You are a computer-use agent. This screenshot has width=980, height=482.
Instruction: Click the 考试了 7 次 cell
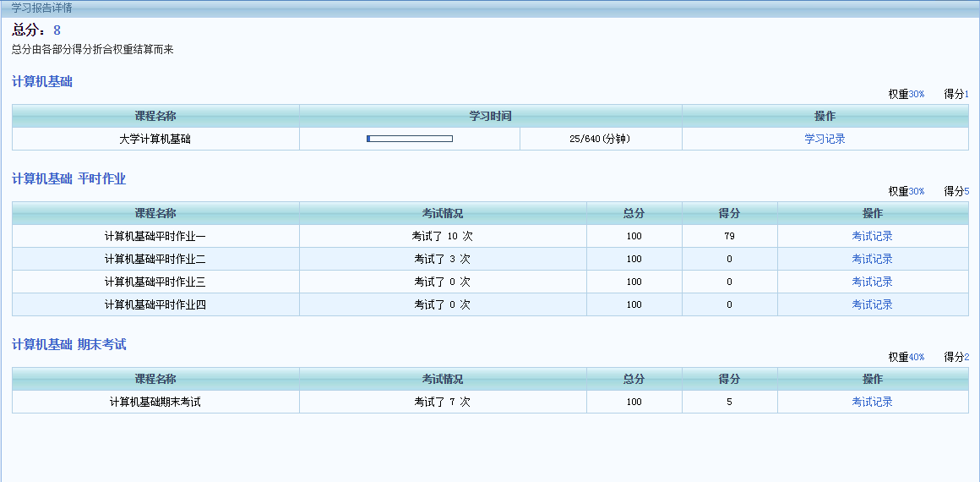(x=443, y=402)
